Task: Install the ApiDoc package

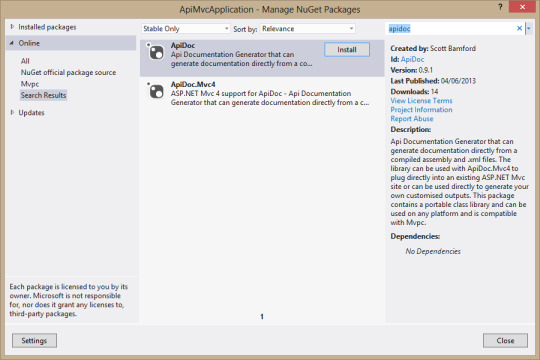Action: click(347, 50)
